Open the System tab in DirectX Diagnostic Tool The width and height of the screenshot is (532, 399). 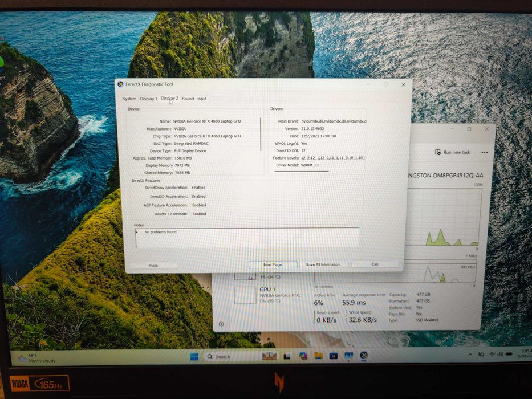129,99
